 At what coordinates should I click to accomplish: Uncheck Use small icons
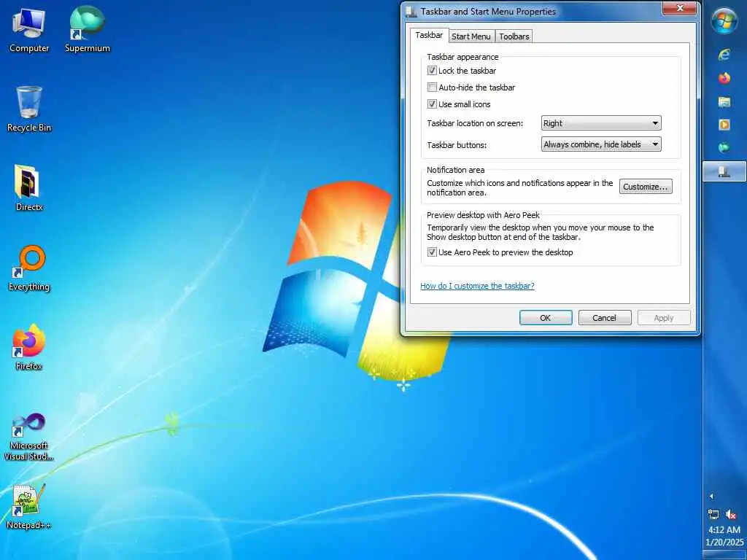pyautogui.click(x=432, y=104)
